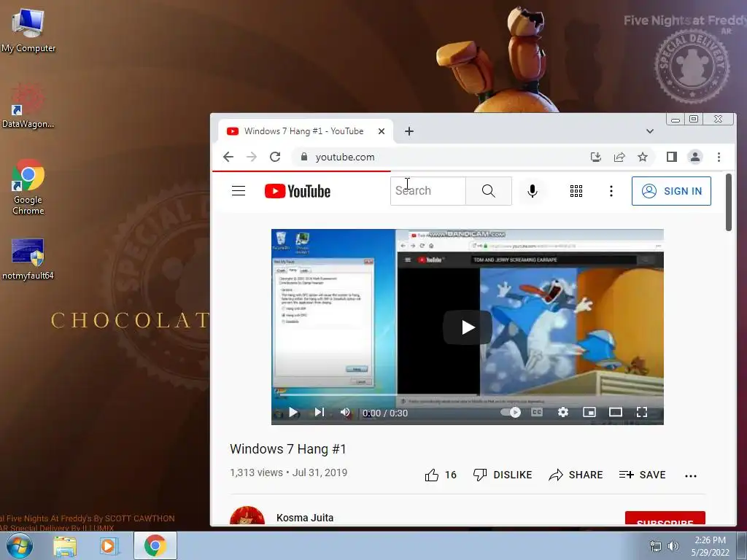
Task: Launch Windows Media Player from taskbar
Action: (108, 545)
